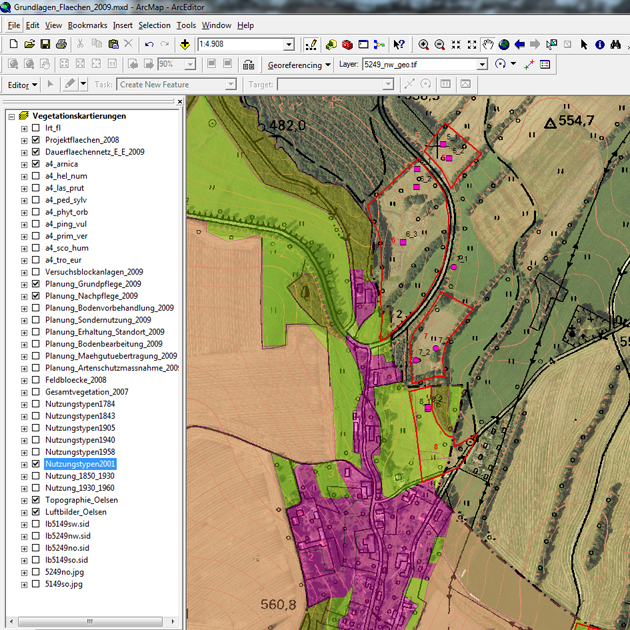Viewport: 630px width, 630px height.
Task: Open the Edit menu
Action: coord(33,25)
